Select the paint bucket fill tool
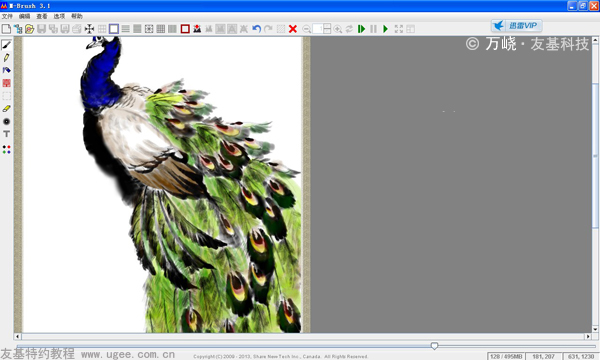The height and width of the screenshot is (360, 600). tap(7, 70)
